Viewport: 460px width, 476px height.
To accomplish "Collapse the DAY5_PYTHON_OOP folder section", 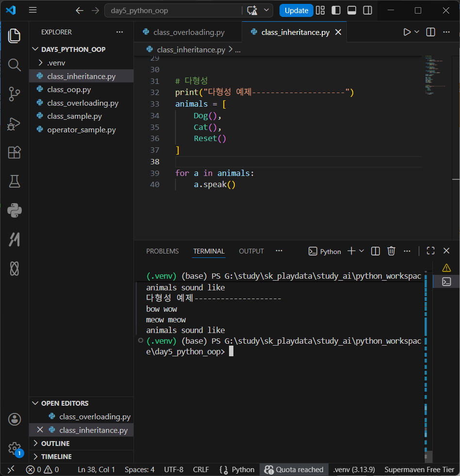I will pos(82,49).
